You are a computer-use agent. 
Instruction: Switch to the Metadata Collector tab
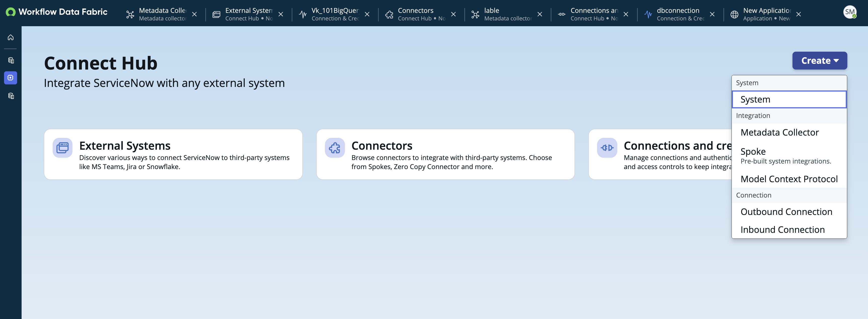[x=162, y=14]
